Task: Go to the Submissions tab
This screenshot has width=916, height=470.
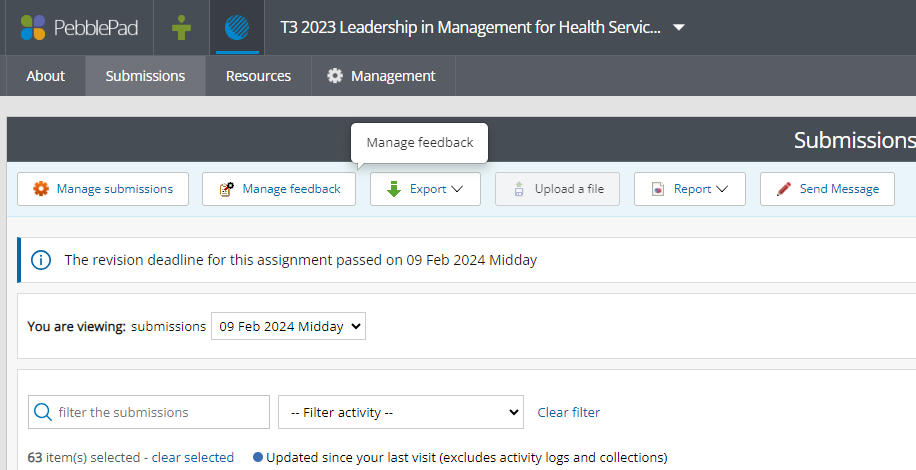Action: [x=145, y=76]
